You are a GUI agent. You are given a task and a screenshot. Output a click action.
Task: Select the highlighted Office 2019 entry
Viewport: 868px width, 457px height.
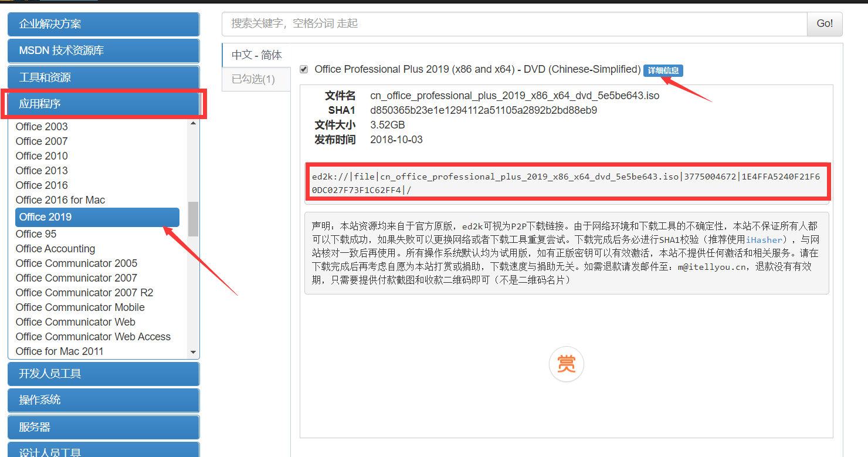click(x=97, y=217)
